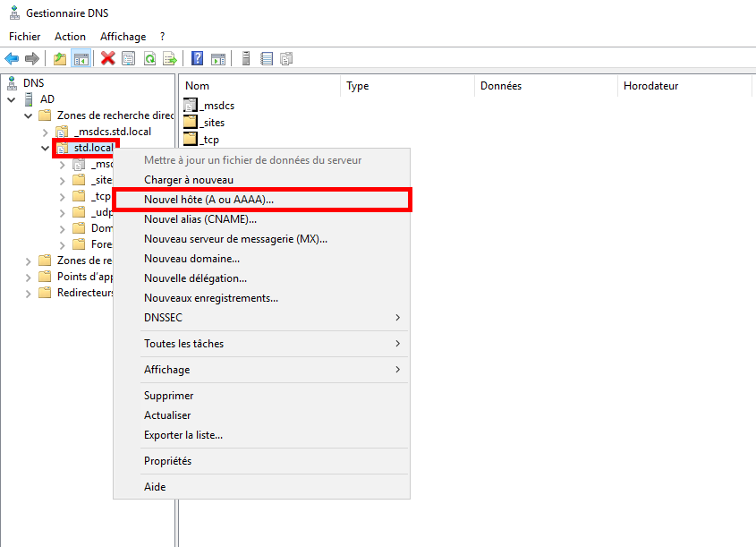Viewport: 756px width, 547px height.
Task: Click the show console tree toolbar icon
Action: coord(81,58)
